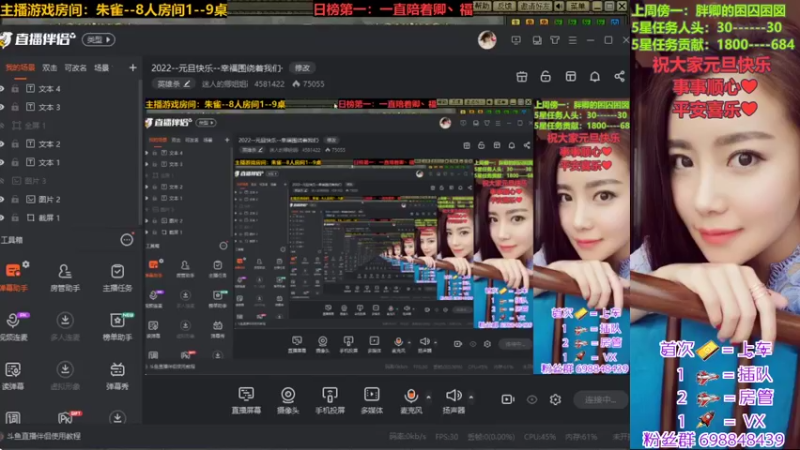Toggle visibility of 截屏 1 layer
The width and height of the screenshot is (800, 450).
[2, 217]
